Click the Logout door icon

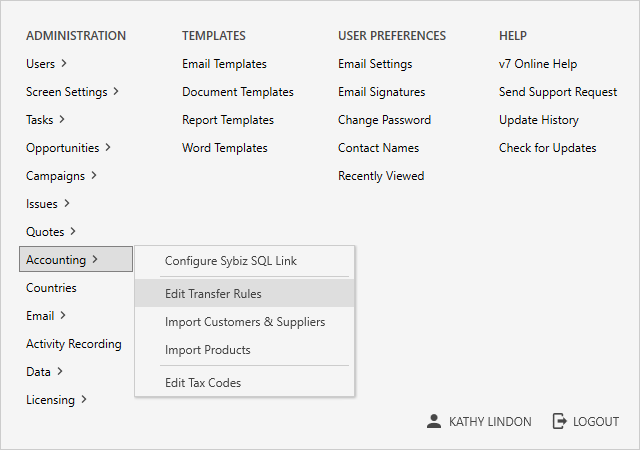click(x=560, y=422)
